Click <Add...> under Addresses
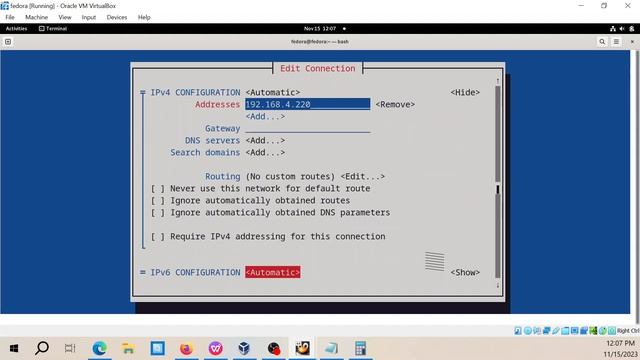 click(265, 117)
